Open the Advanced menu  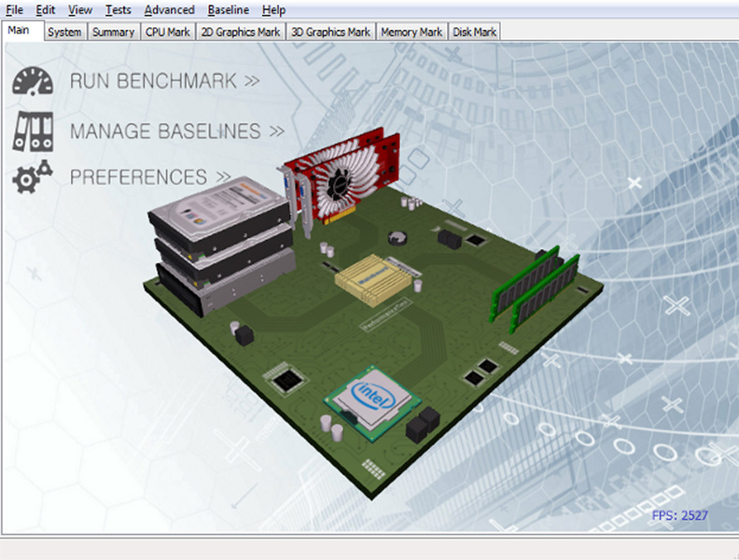tap(169, 10)
